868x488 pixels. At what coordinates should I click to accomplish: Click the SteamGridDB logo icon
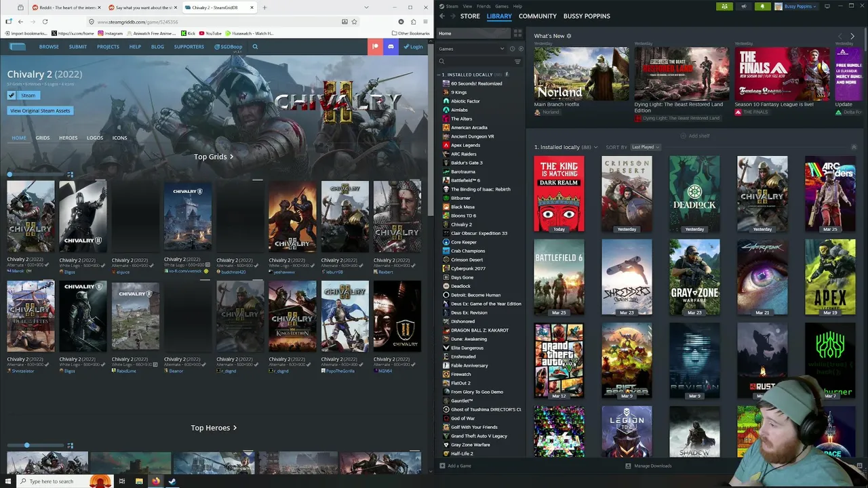tap(18, 47)
